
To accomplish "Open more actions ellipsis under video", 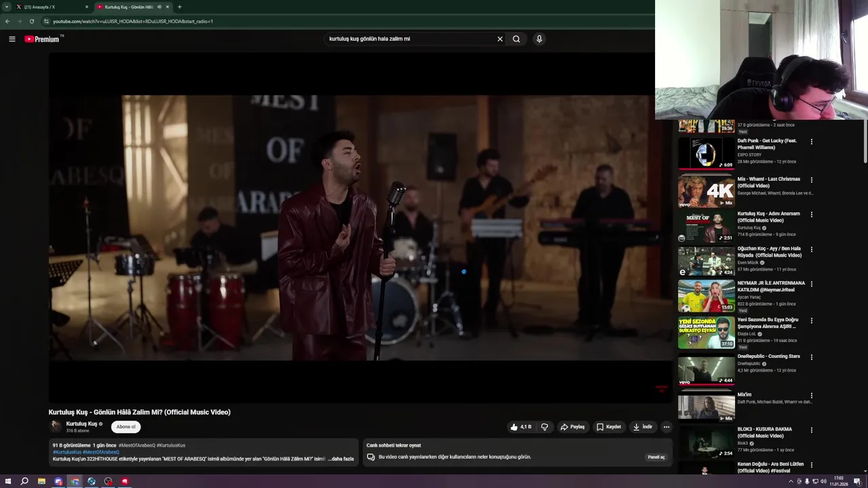I will tap(667, 427).
